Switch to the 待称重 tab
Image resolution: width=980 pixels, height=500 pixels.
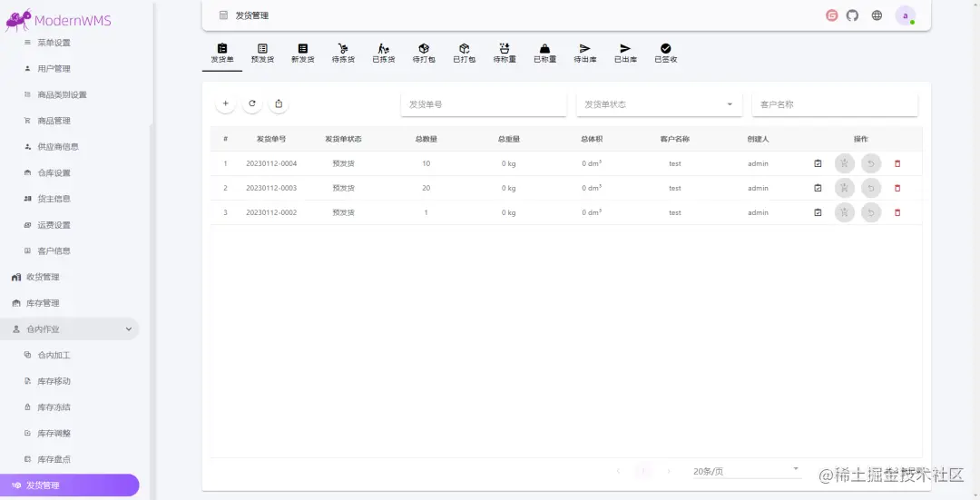coord(505,54)
